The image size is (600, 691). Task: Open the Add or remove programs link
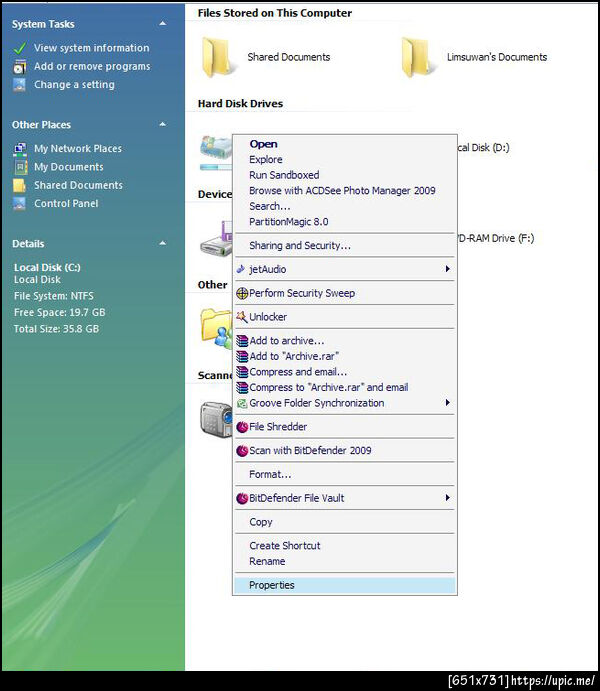pos(92,67)
